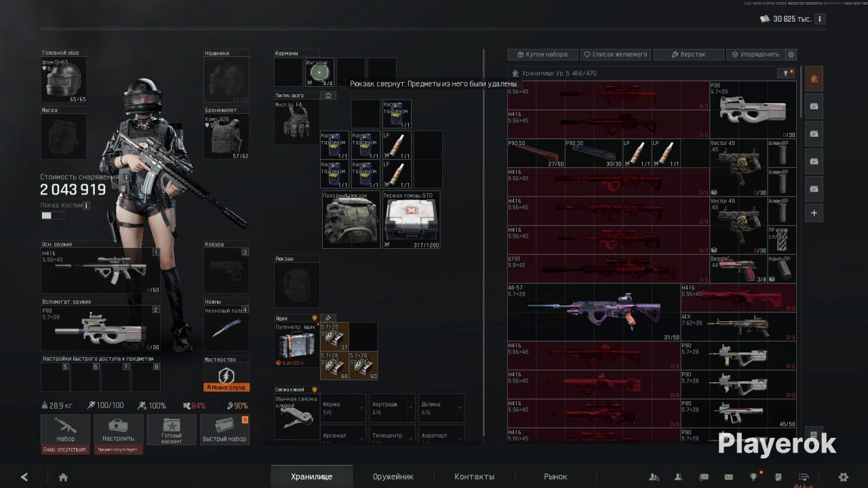Open Список желаемого wishlist
Screen dimensions: 868x488
[615, 54]
